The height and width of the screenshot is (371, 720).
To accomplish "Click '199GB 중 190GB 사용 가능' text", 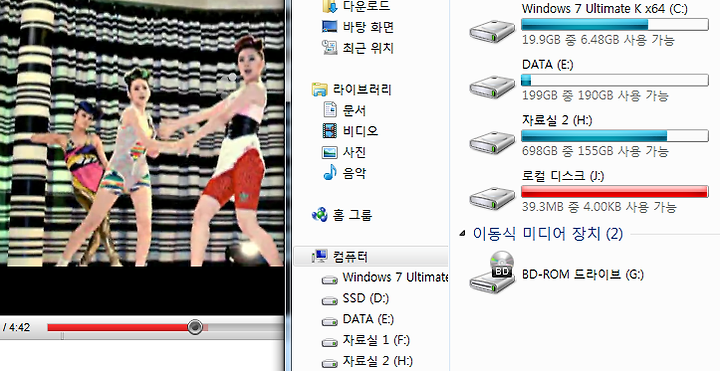I will [x=595, y=96].
